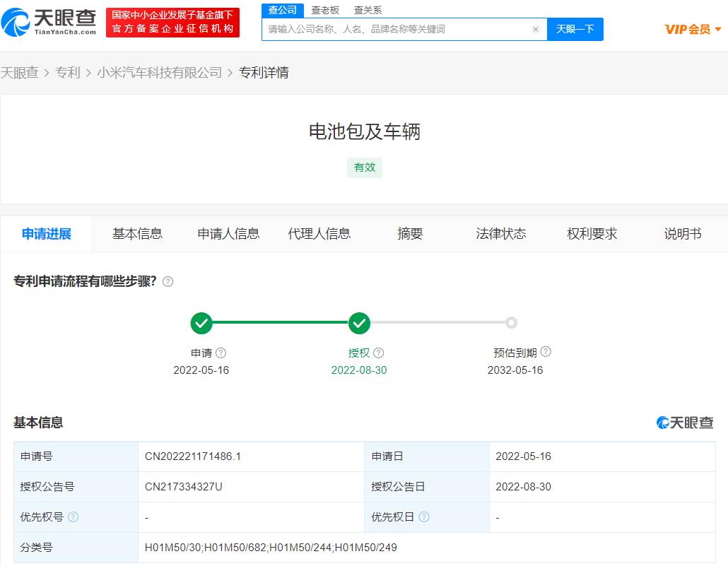Open the help icon next to 优先权号
The width and height of the screenshot is (728, 566).
[73, 517]
